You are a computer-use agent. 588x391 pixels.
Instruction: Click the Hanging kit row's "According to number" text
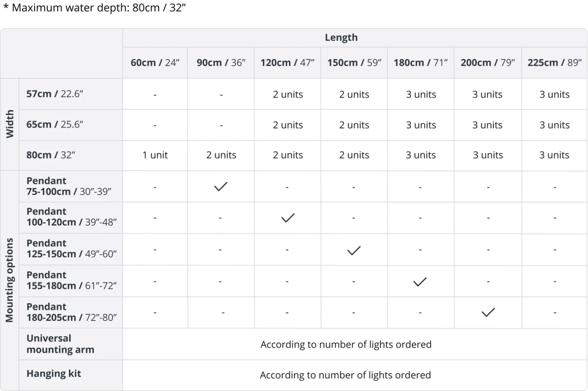(x=345, y=375)
